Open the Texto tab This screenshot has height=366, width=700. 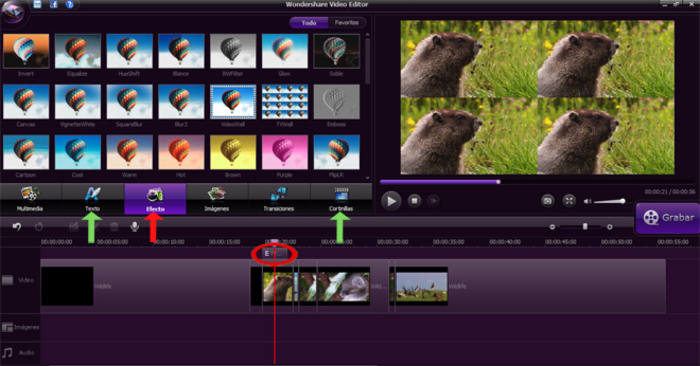pos(93,199)
